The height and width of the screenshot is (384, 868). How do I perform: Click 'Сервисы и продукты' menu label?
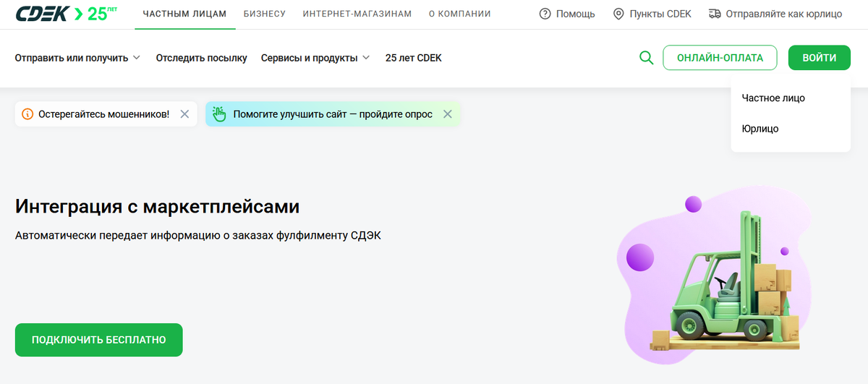pos(310,58)
